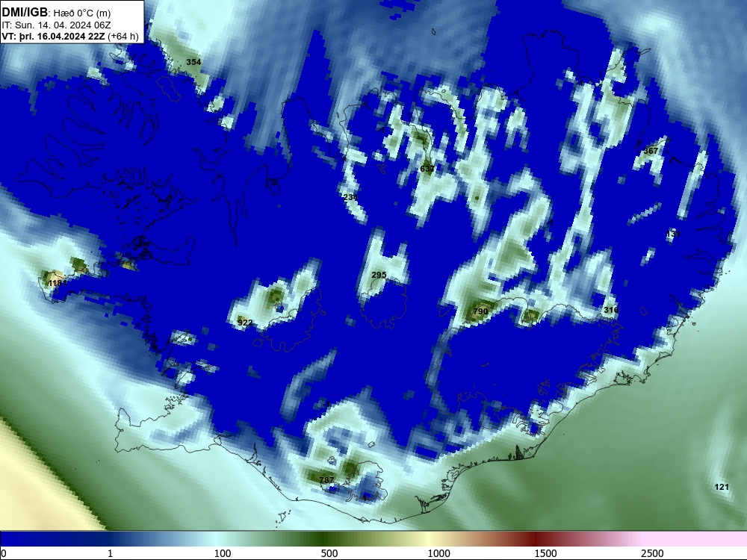Click the 1000 tick on color scale
747x560 pixels.
point(438,553)
